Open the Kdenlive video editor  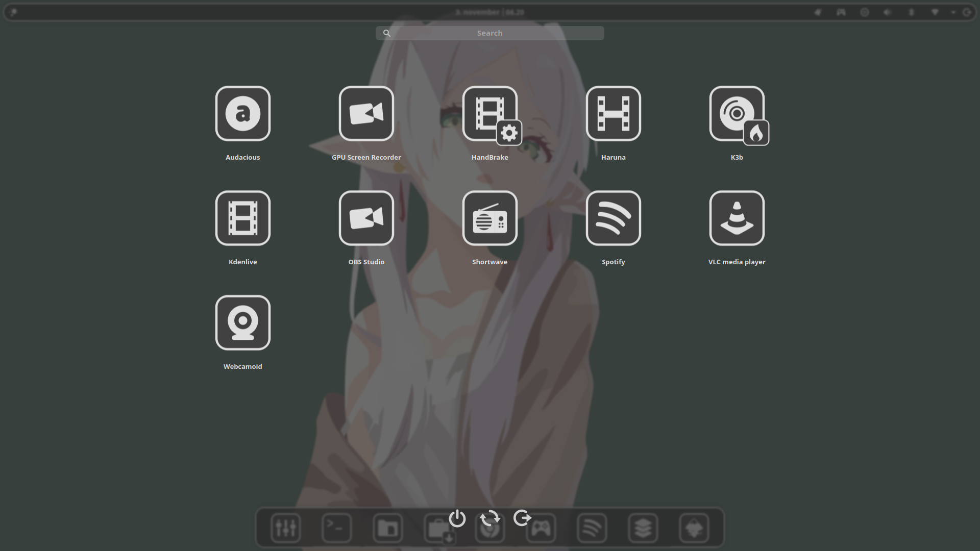coord(242,218)
